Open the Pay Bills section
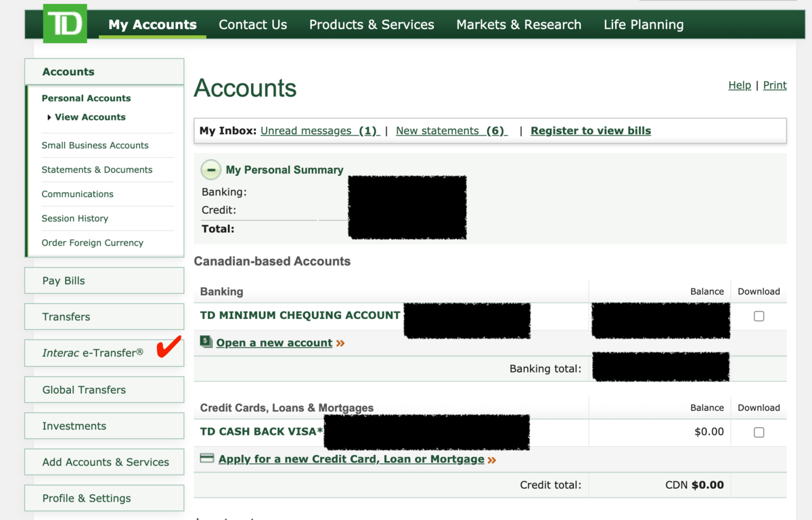 (104, 280)
